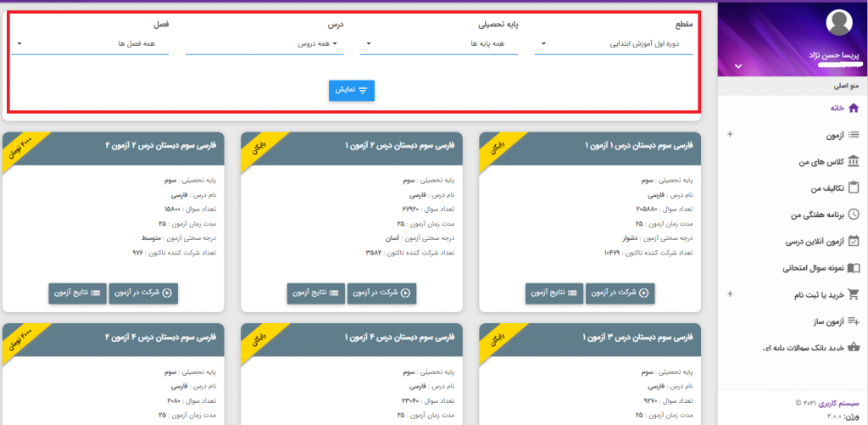Click the basket icon for خرید بانک سوالات
The width and height of the screenshot is (868, 425).
(854, 347)
